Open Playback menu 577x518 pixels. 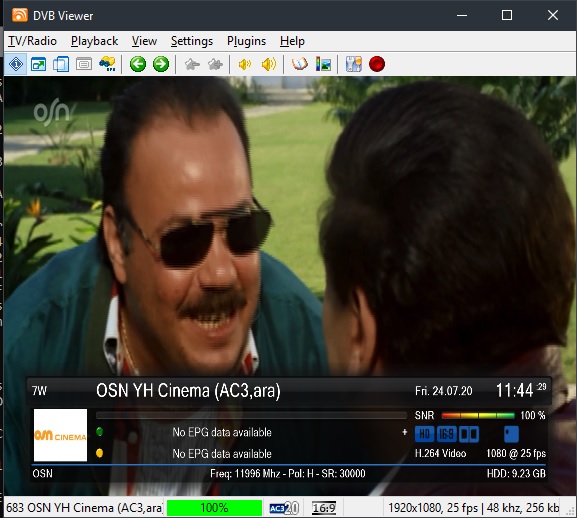click(95, 41)
